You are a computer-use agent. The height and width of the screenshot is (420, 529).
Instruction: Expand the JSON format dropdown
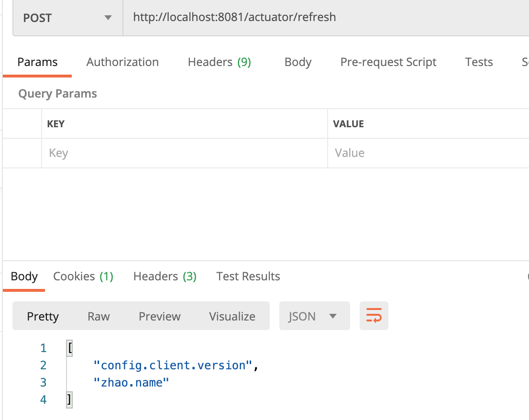tap(314, 316)
